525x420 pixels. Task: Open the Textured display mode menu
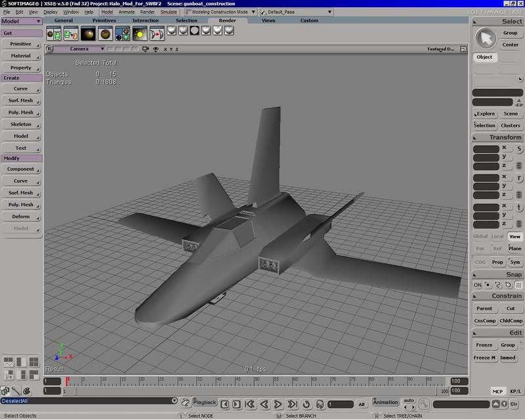click(x=440, y=49)
